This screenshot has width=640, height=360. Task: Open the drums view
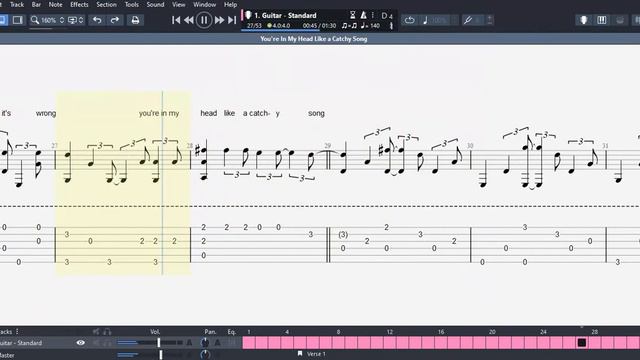tap(620, 20)
